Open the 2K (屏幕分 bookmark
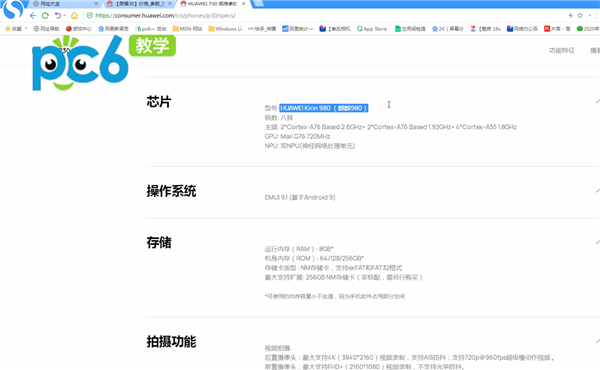This screenshot has width=600, height=370. pyautogui.click(x=447, y=29)
